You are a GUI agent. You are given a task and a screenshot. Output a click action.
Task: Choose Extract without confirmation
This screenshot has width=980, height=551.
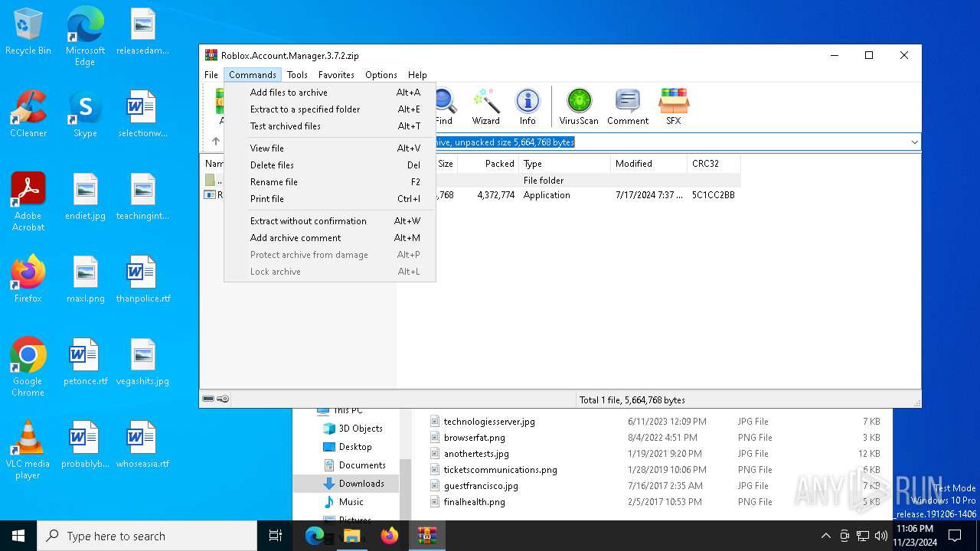coord(330,221)
